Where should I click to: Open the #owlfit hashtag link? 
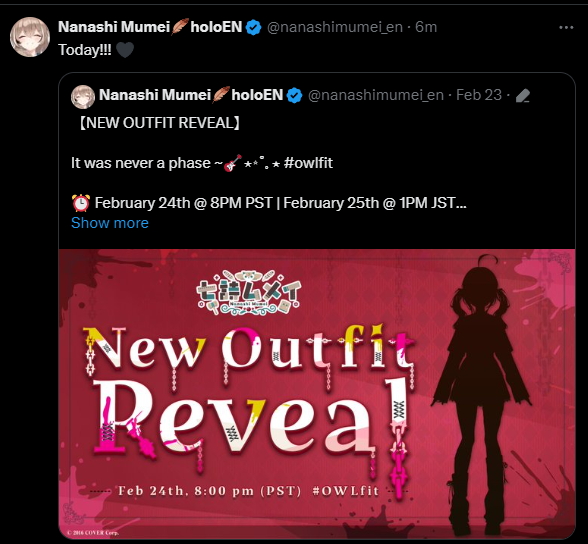[x=308, y=163]
